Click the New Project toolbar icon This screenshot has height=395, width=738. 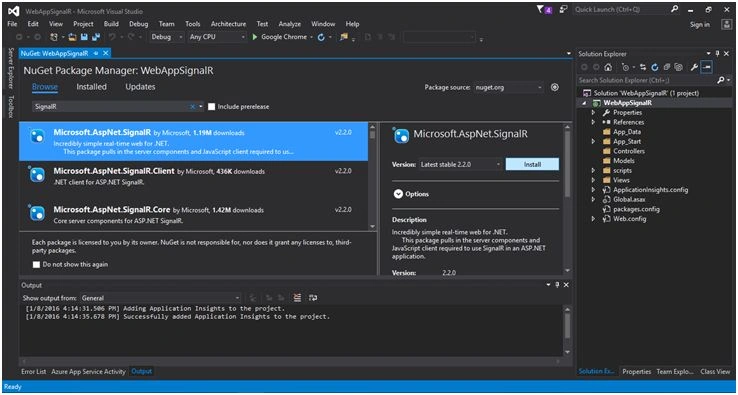click(x=54, y=37)
